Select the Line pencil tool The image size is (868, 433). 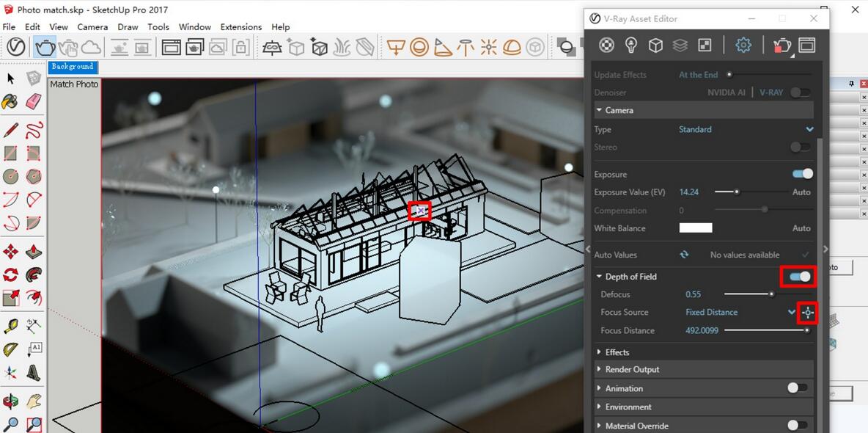point(10,131)
